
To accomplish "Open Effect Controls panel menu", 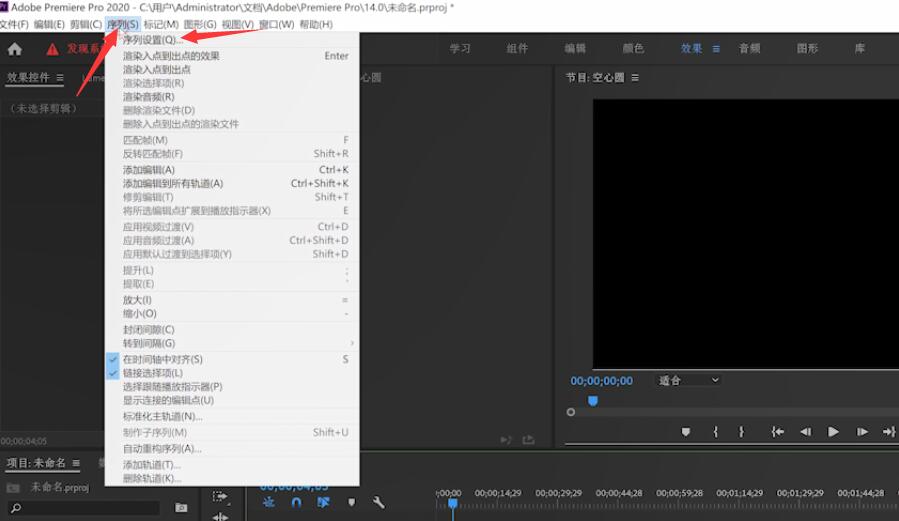I will pos(60,77).
